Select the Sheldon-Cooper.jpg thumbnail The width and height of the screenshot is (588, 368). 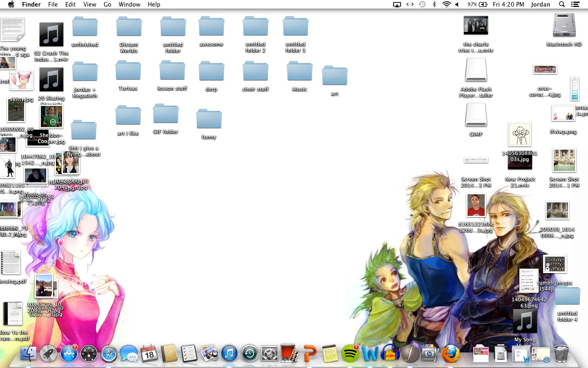(51, 117)
